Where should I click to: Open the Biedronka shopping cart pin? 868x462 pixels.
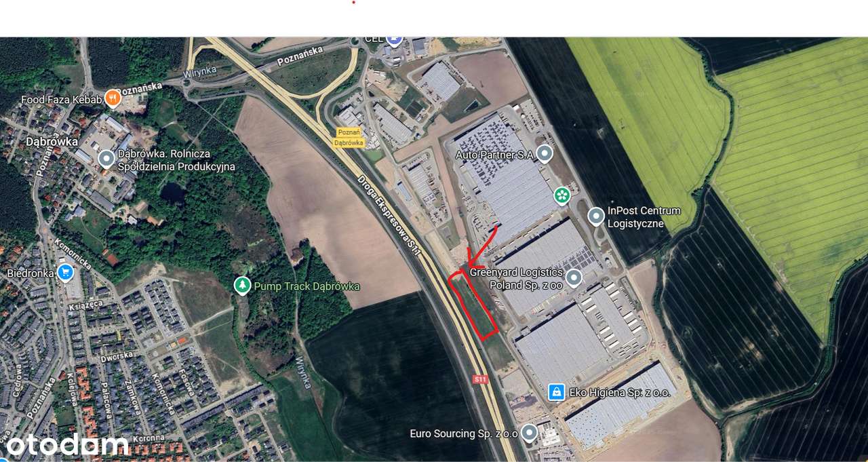65,273
